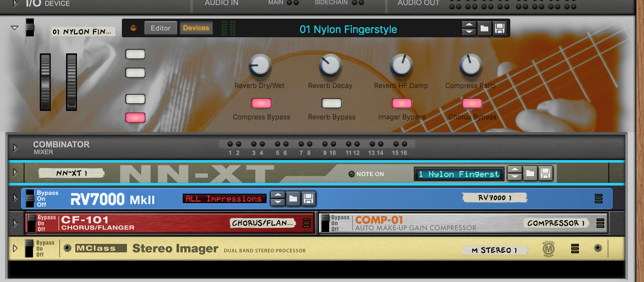This screenshot has width=644, height=282.
Task: Click the topmost unlit left panel button
Action: (x=135, y=54)
